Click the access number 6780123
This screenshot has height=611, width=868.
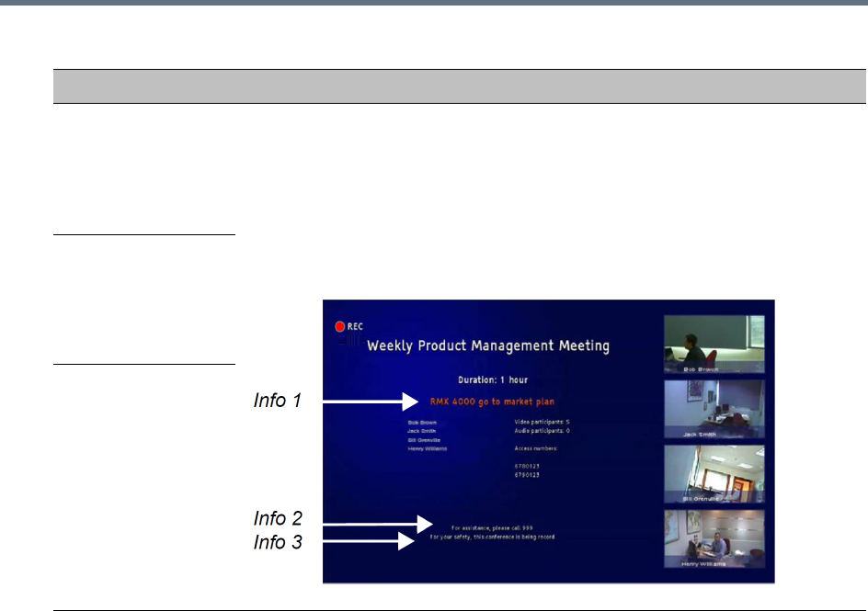[x=527, y=466]
